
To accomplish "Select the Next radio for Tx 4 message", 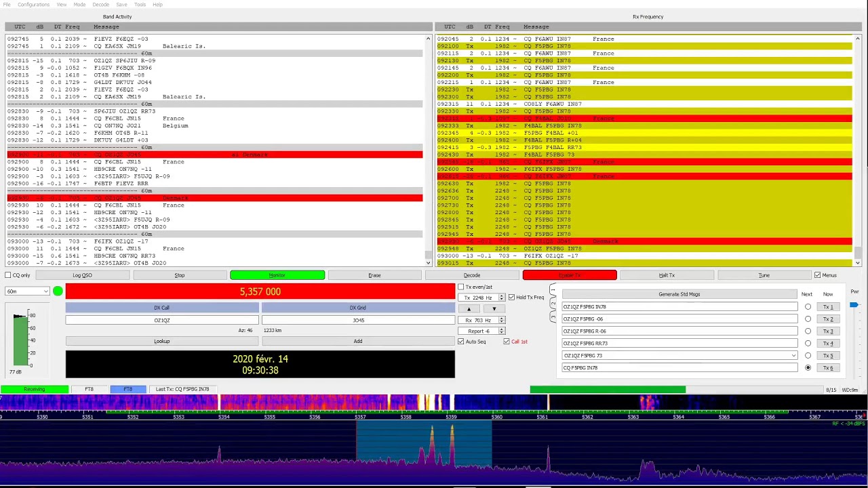I will click(808, 344).
